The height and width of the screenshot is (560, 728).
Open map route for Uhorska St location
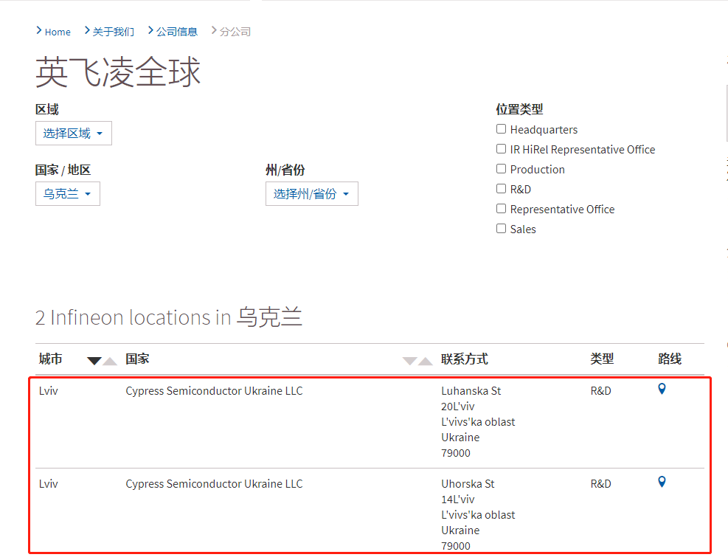pos(662,482)
